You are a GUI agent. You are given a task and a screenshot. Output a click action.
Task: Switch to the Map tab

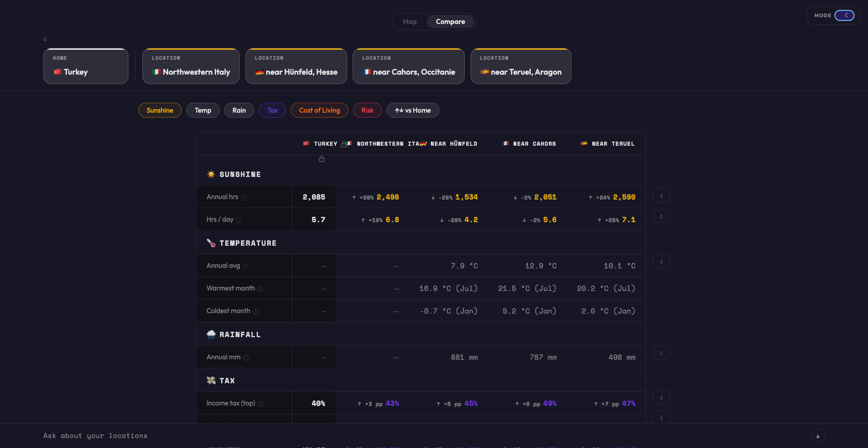[x=410, y=22]
